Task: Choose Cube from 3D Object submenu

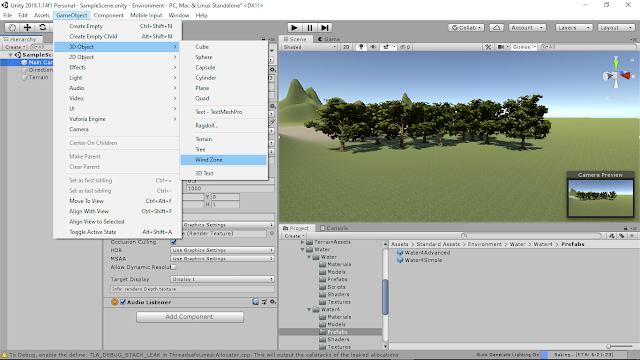Action: 224,47
